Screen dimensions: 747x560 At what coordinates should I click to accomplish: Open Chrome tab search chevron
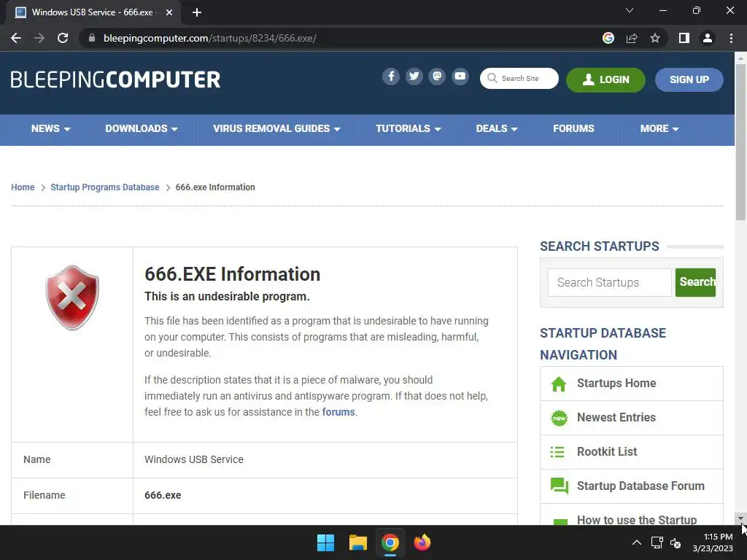[x=630, y=10]
